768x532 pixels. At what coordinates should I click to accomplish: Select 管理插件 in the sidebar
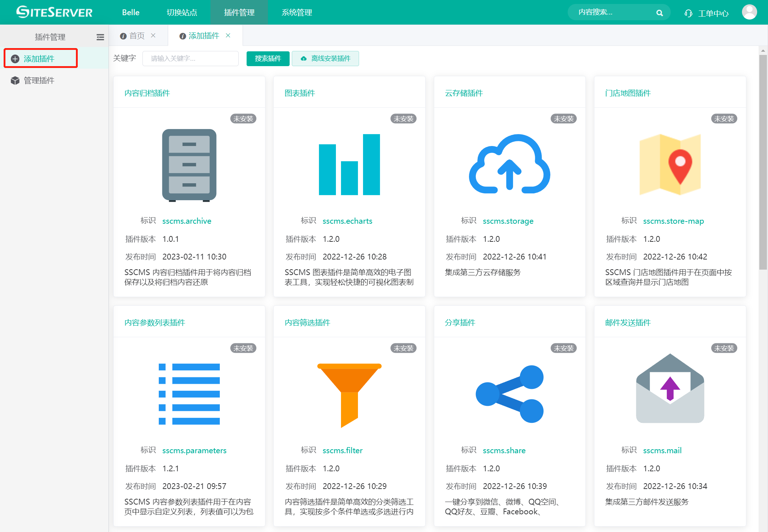pyautogui.click(x=39, y=81)
